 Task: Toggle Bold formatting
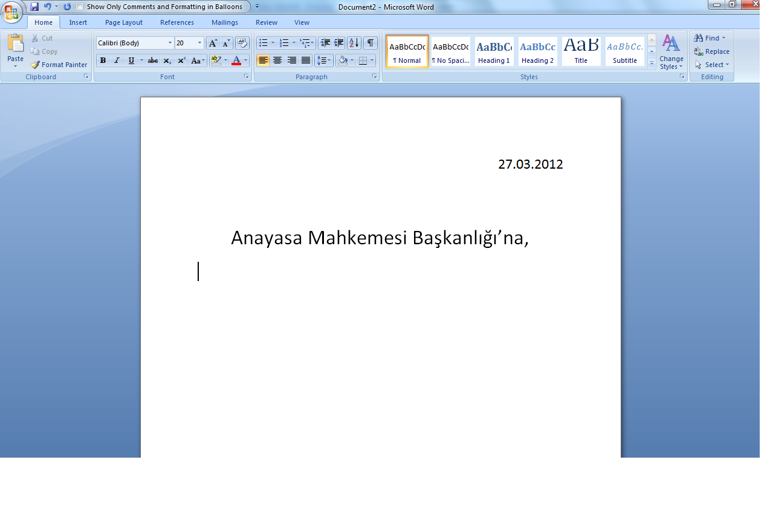pyautogui.click(x=103, y=60)
